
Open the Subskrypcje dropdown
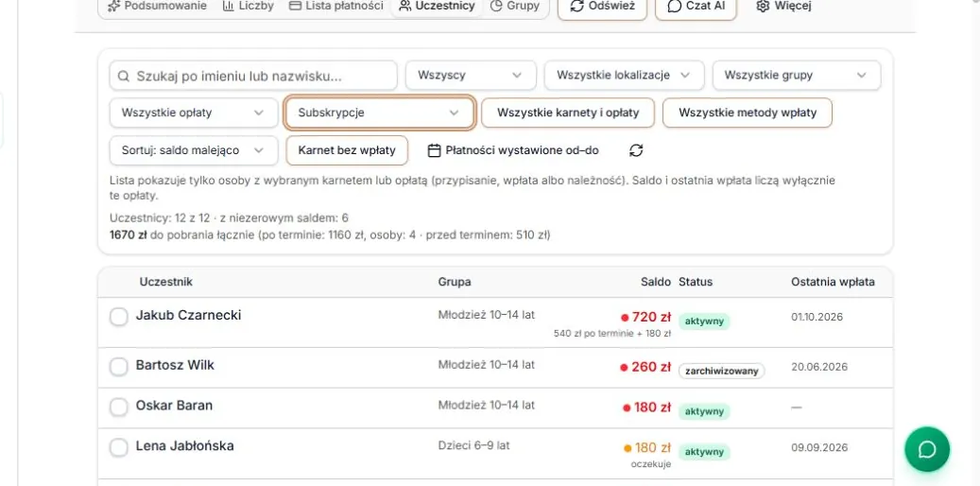pos(379,113)
